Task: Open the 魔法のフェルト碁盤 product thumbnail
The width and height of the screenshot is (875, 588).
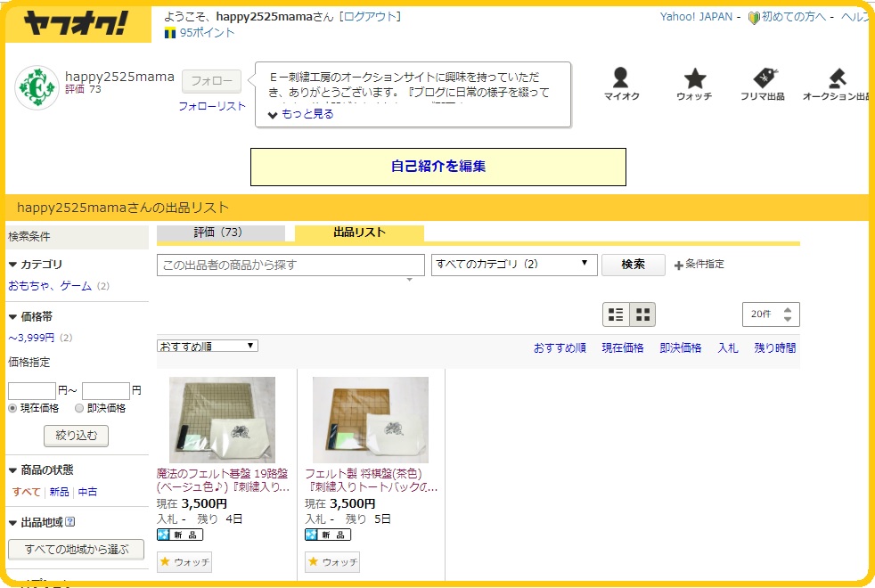Action: tap(222, 420)
